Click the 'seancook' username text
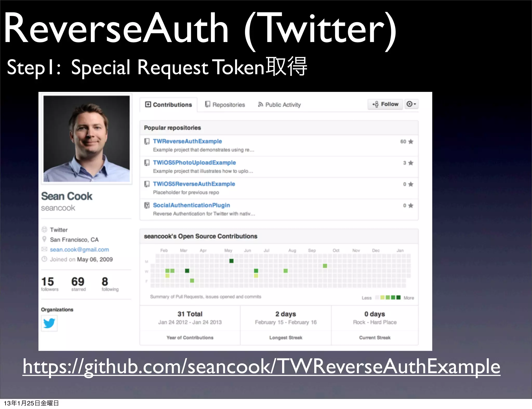This screenshot has height=409, width=532. click(58, 208)
